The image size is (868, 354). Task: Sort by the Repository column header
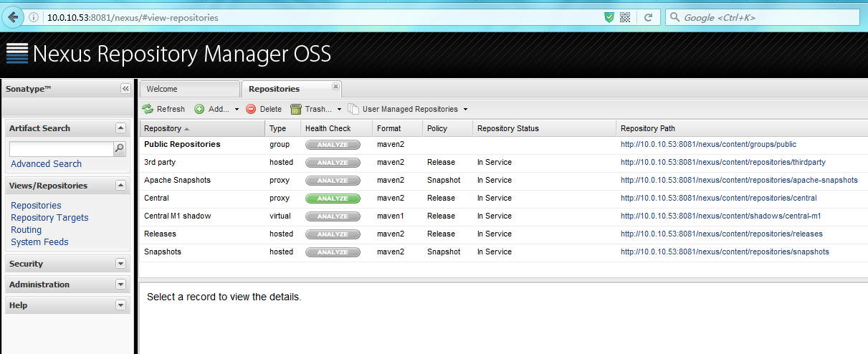coord(202,128)
